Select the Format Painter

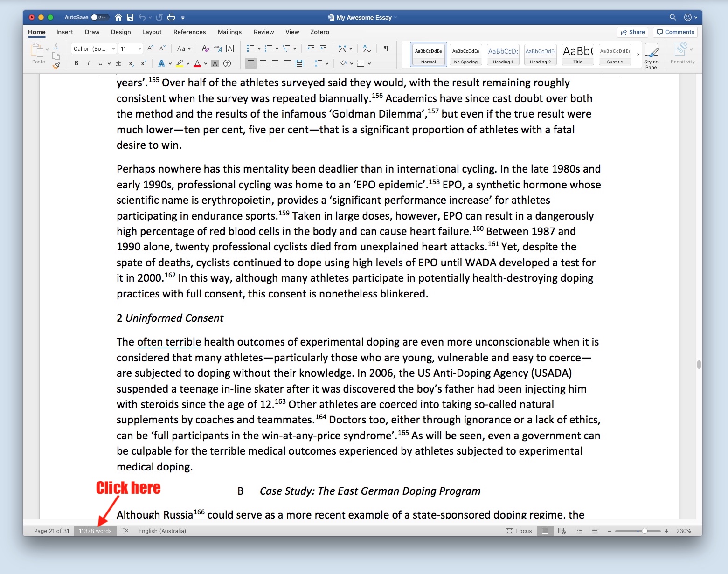click(x=56, y=66)
